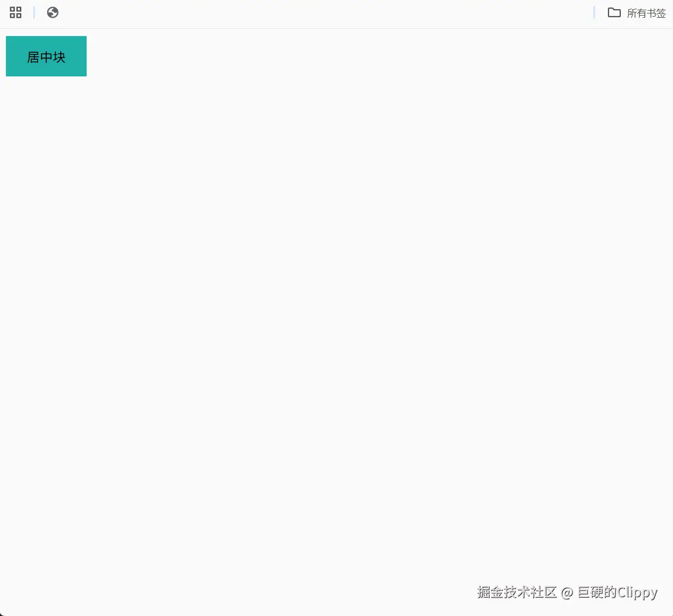
Task: Click the world globe icon beside the separator
Action: pos(52,12)
